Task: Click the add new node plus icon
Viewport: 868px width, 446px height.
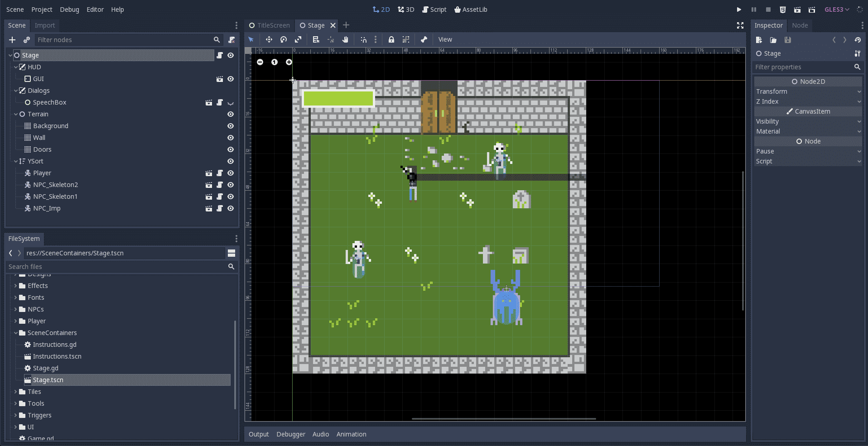Action: tap(12, 40)
